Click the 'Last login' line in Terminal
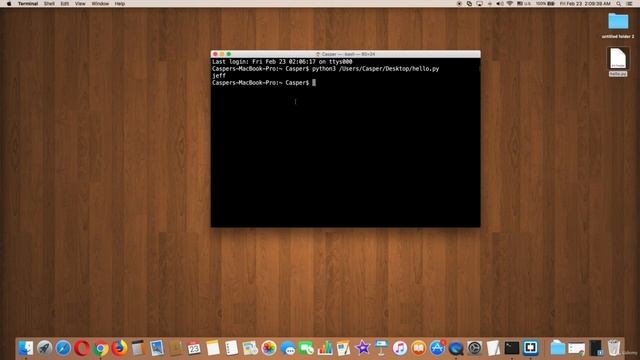The height and width of the screenshot is (360, 640). (282, 62)
